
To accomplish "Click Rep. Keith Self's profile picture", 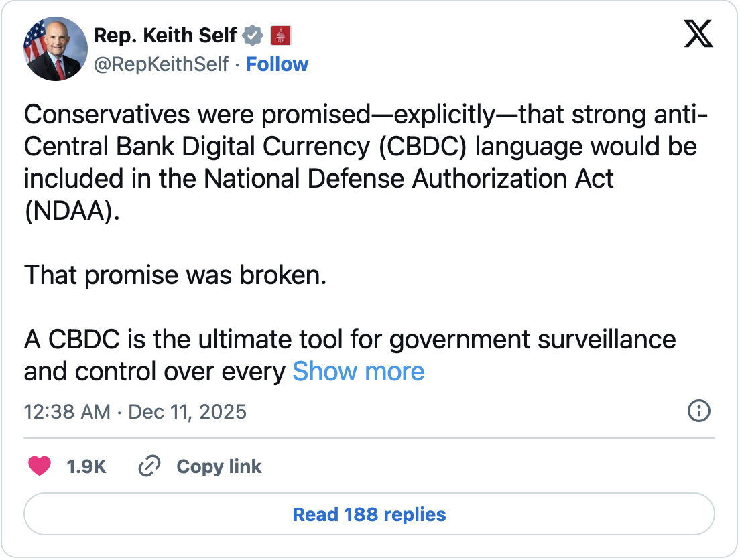I will 55,49.
